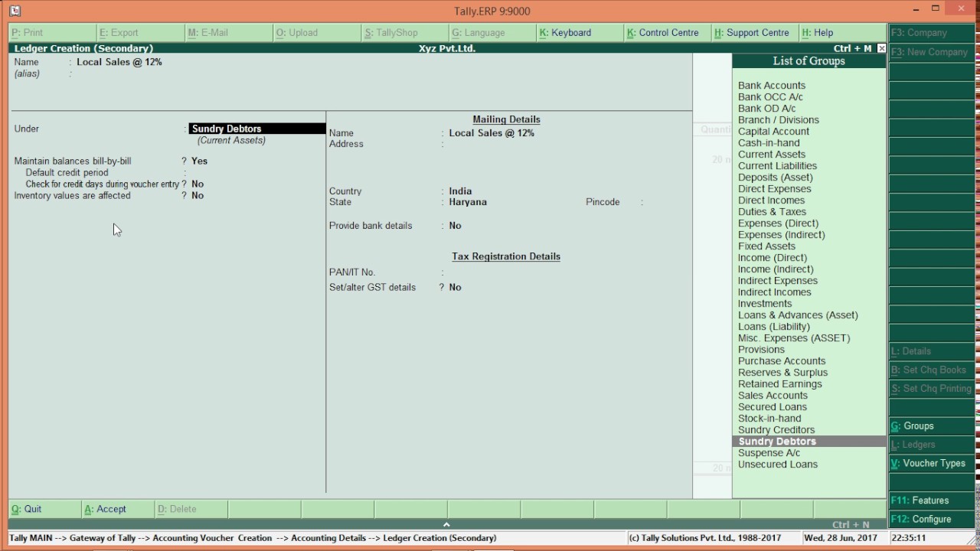Click Set Chq Books button
Screen dimensions: 980x551
pyautogui.click(x=932, y=370)
